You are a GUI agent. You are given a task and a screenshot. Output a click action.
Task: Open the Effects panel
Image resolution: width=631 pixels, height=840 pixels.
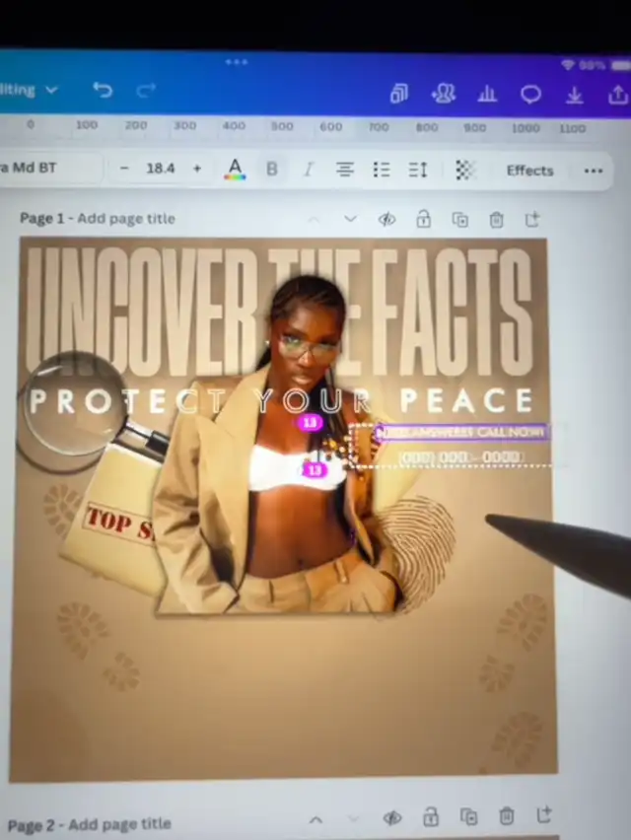click(529, 171)
